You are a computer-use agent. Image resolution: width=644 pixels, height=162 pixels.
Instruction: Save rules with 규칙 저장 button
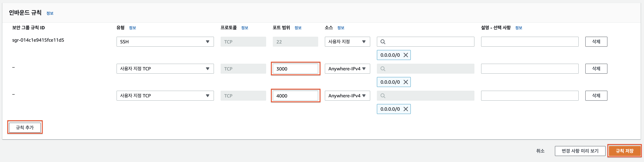(x=624, y=151)
